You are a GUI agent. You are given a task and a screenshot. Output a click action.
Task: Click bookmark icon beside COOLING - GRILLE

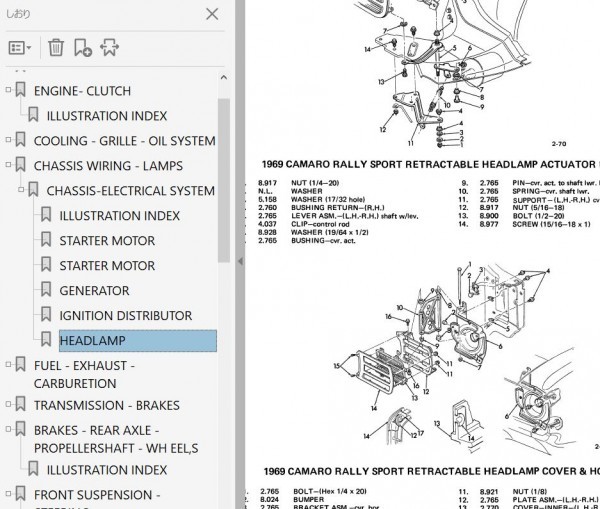20,139
